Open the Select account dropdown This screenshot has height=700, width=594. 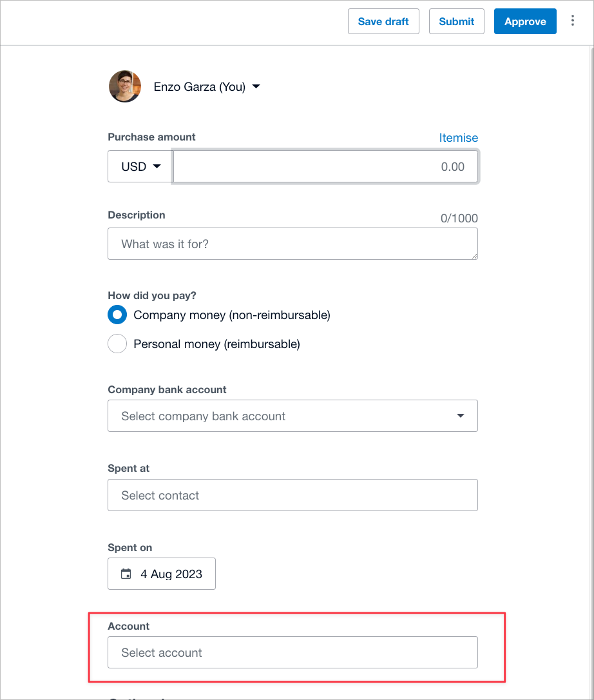292,652
